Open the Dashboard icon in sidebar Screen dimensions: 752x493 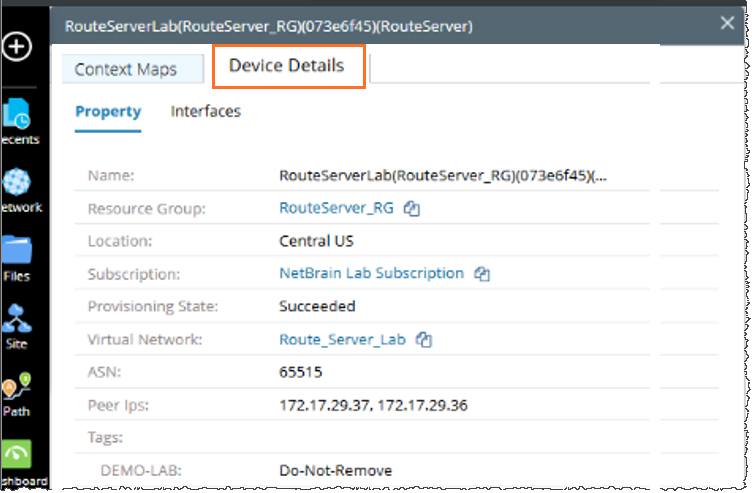tap(19, 456)
